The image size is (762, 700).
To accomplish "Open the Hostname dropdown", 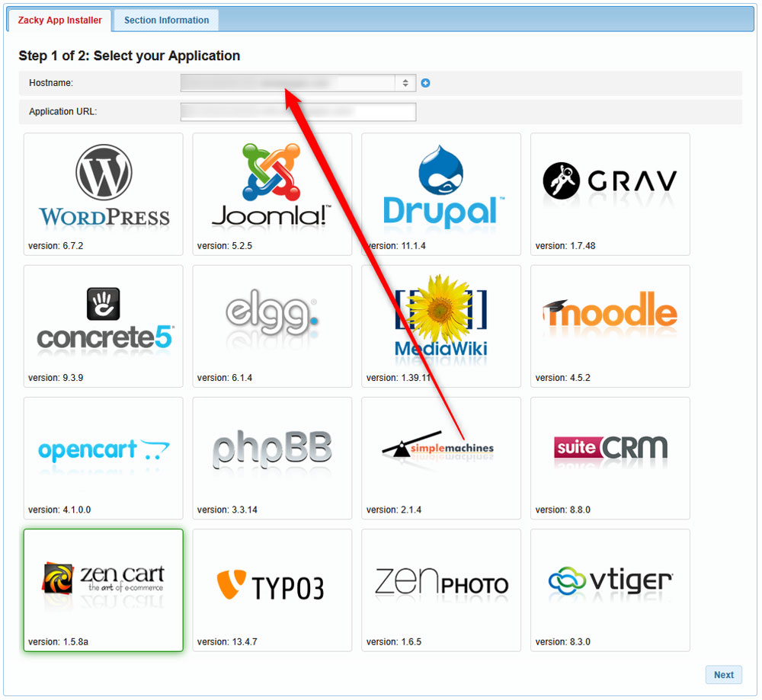I will [x=297, y=83].
